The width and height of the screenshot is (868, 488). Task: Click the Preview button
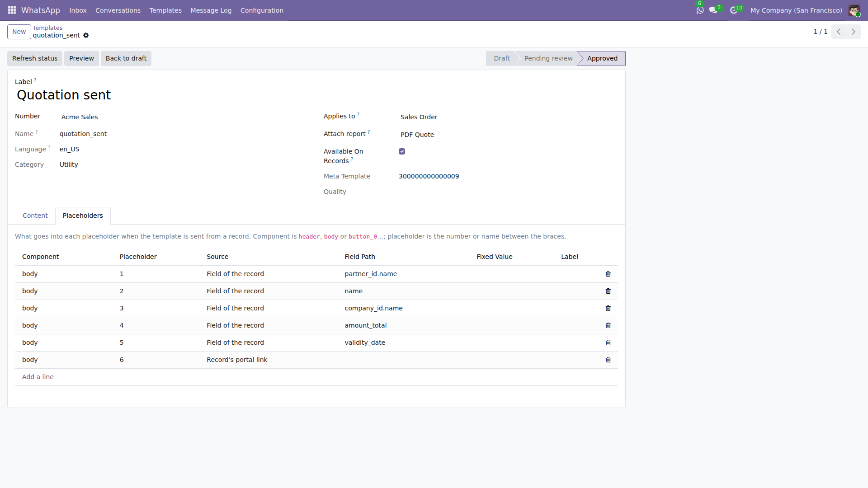(81, 58)
